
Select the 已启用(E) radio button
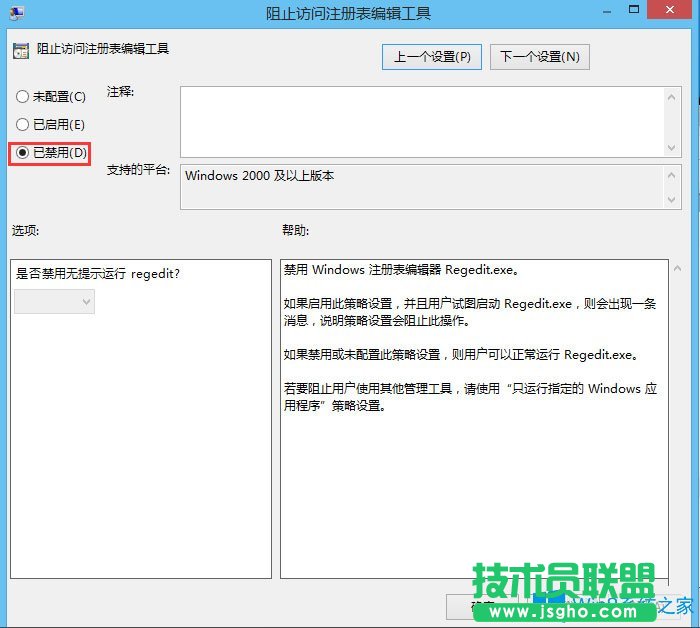coord(50,125)
